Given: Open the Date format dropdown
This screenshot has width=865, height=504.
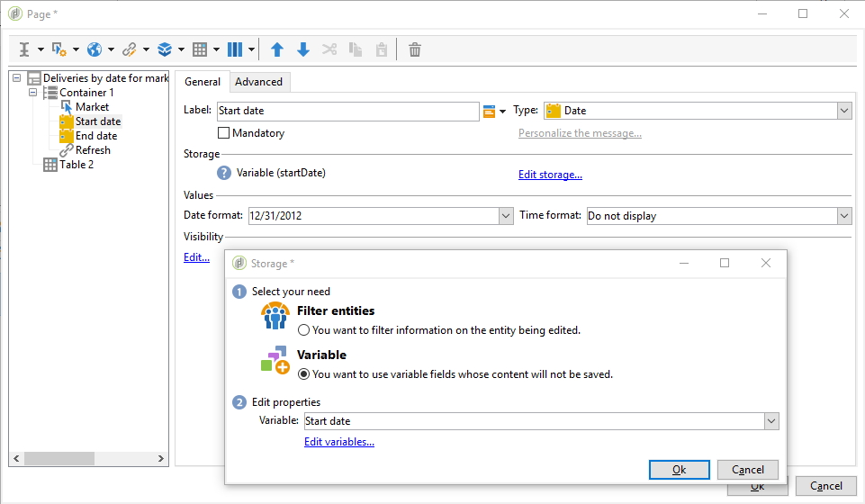Looking at the screenshot, I should 505,216.
